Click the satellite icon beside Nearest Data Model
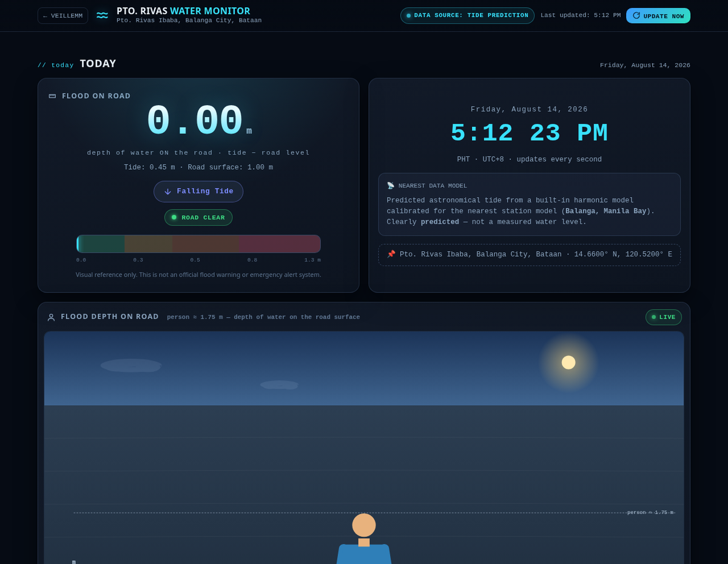The height and width of the screenshot is (564, 728). click(391, 186)
